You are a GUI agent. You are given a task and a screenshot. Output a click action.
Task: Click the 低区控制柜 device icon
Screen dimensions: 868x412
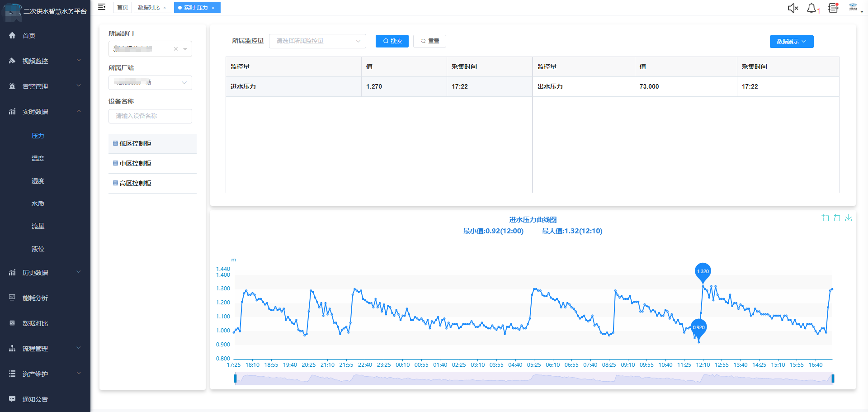pos(115,143)
